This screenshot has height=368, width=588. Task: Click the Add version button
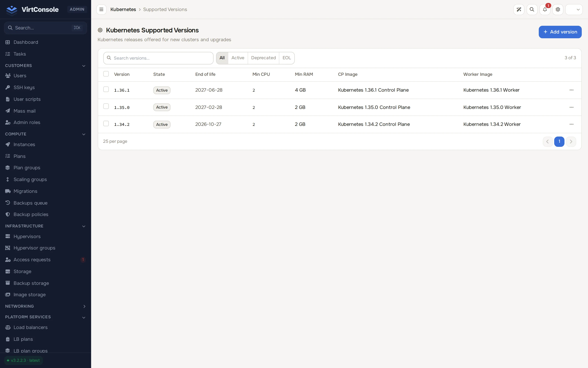click(x=560, y=32)
